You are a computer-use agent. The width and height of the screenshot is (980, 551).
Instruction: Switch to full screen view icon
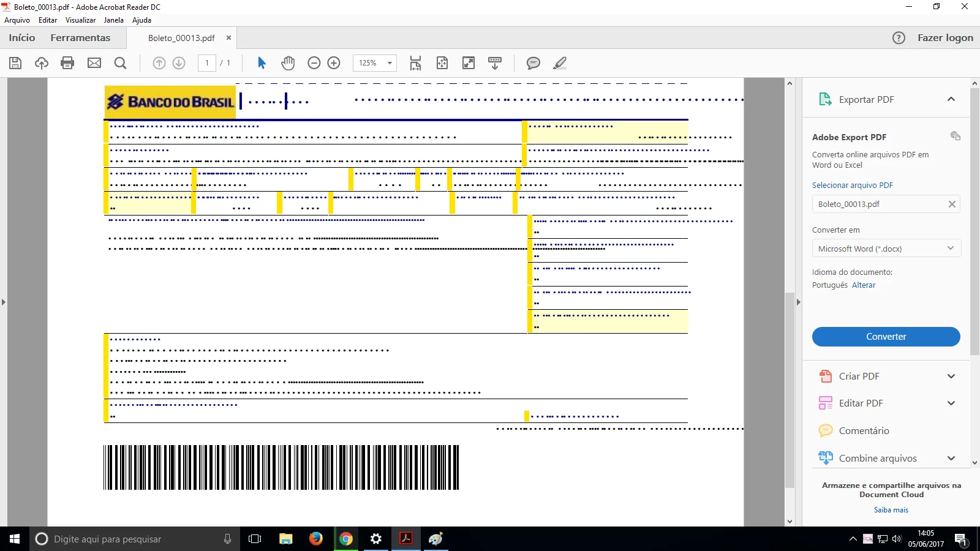click(469, 63)
